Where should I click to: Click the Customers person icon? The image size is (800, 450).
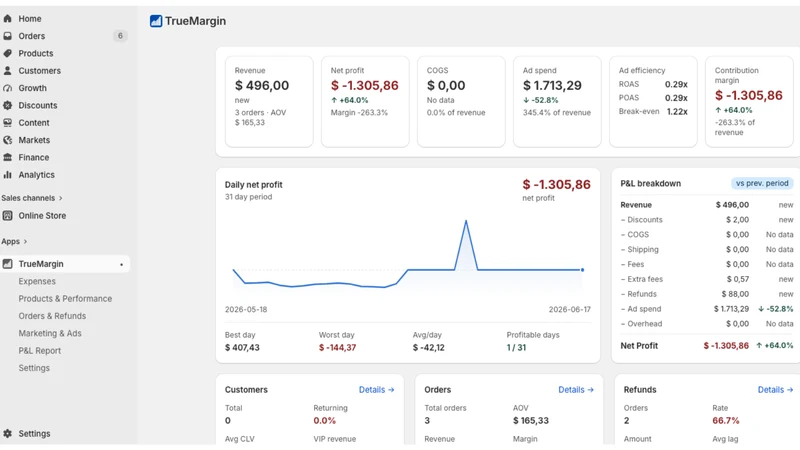click(x=7, y=70)
